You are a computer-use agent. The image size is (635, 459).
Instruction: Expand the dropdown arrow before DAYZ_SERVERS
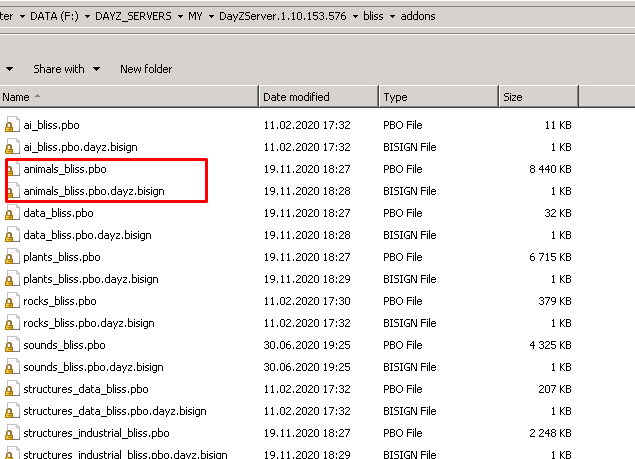87,17
